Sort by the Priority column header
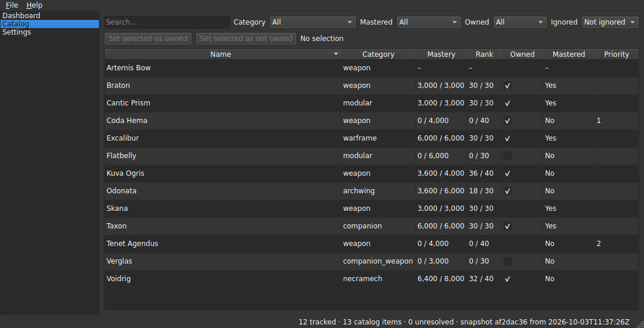 pyautogui.click(x=616, y=54)
